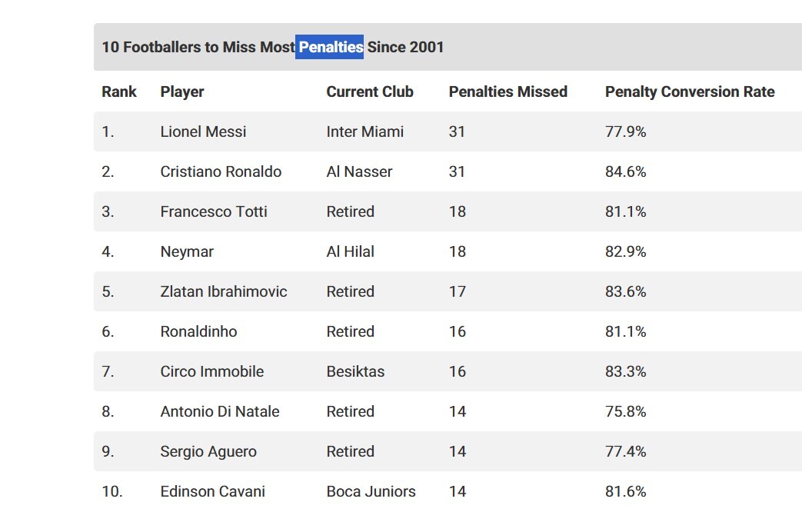Select the Inter Miami club cell

click(x=364, y=131)
